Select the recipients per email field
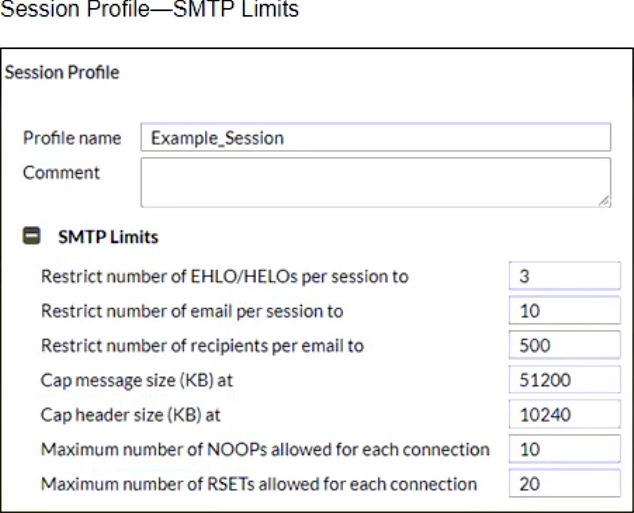The image size is (634, 513). point(564,345)
